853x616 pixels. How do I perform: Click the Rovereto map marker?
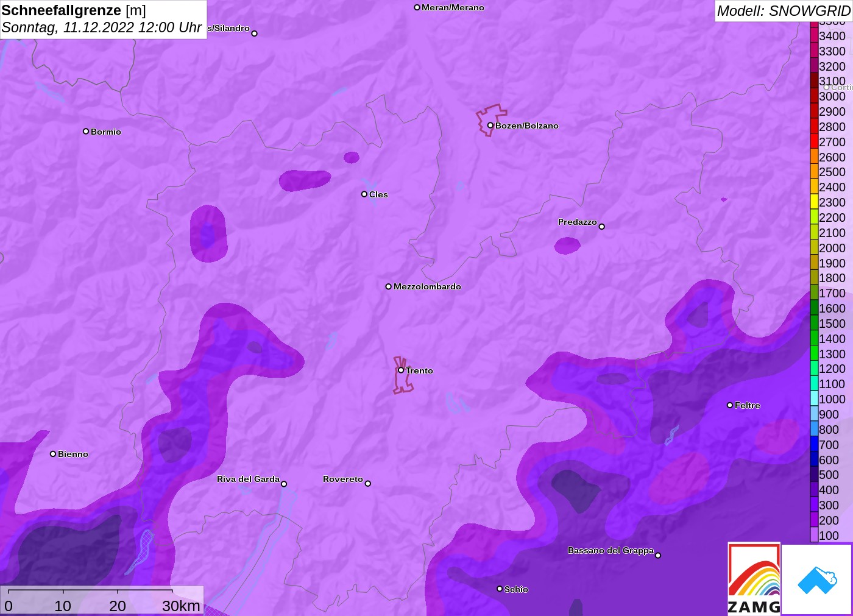pyautogui.click(x=368, y=484)
